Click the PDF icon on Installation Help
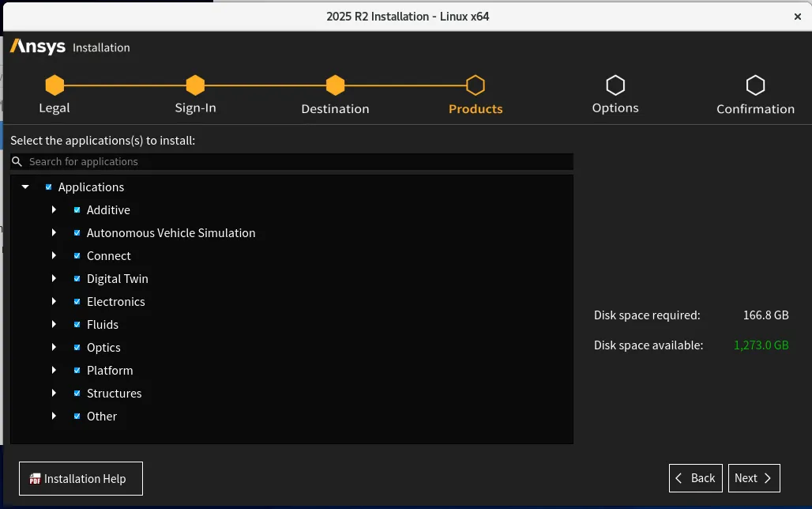The image size is (812, 509). tap(35, 479)
